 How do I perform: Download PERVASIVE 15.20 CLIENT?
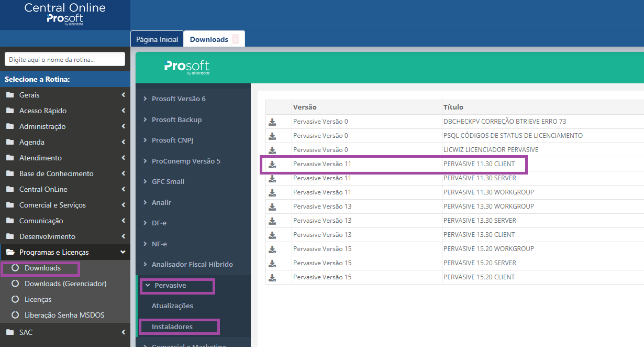272,277
